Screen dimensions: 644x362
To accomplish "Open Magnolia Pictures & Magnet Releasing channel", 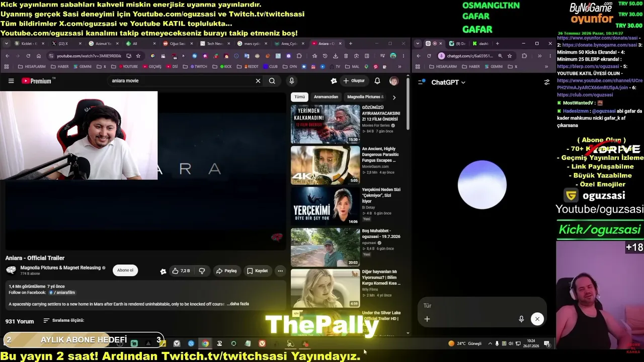I will 60,268.
